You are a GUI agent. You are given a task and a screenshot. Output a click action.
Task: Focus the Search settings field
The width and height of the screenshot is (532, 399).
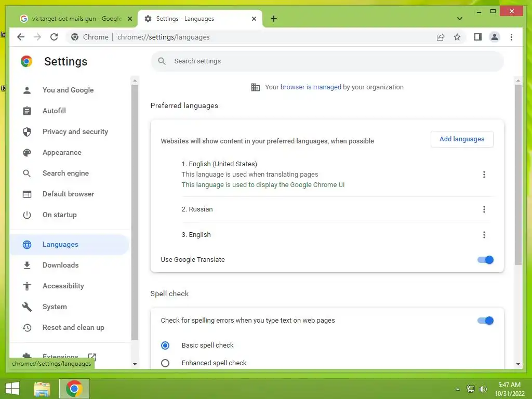click(327, 61)
